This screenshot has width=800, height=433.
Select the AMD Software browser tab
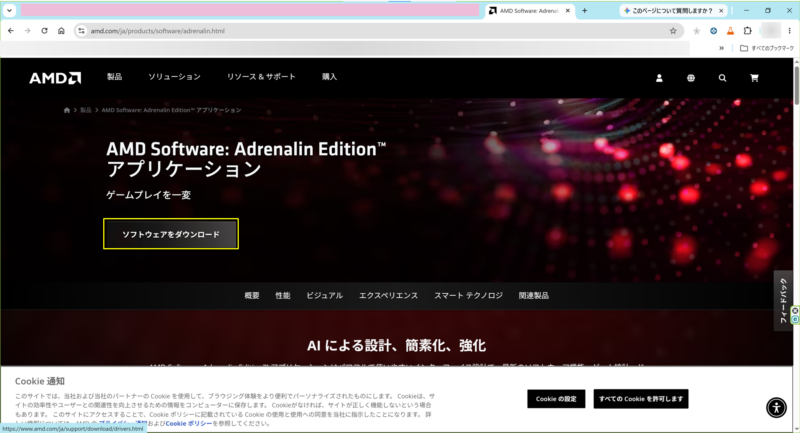tap(530, 10)
